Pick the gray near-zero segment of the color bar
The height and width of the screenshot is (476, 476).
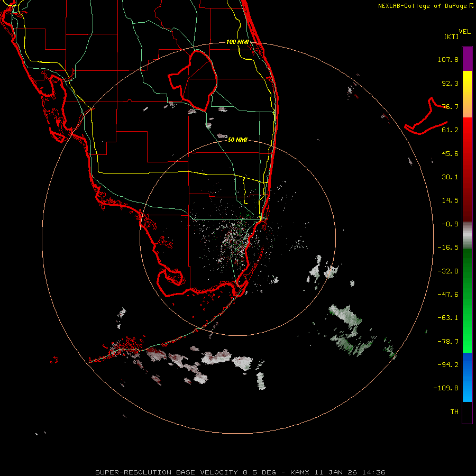467,234
